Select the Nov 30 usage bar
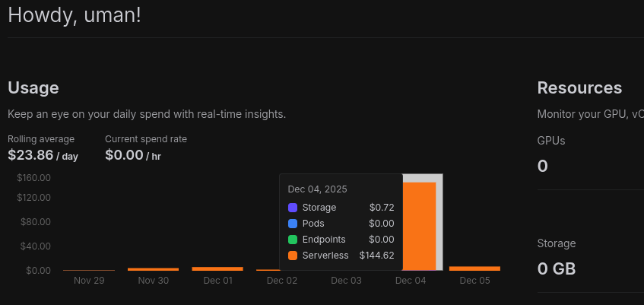Image resolution: width=644 pixels, height=305 pixels. 153,269
